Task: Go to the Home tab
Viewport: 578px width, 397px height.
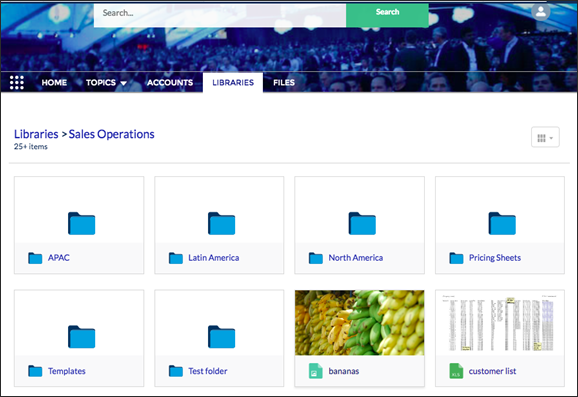Action: click(x=54, y=83)
